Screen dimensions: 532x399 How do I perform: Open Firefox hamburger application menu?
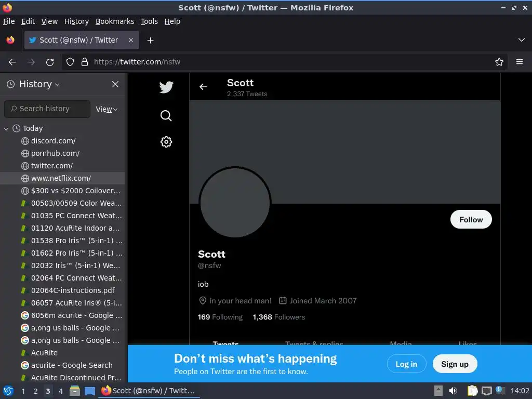pyautogui.click(x=519, y=62)
